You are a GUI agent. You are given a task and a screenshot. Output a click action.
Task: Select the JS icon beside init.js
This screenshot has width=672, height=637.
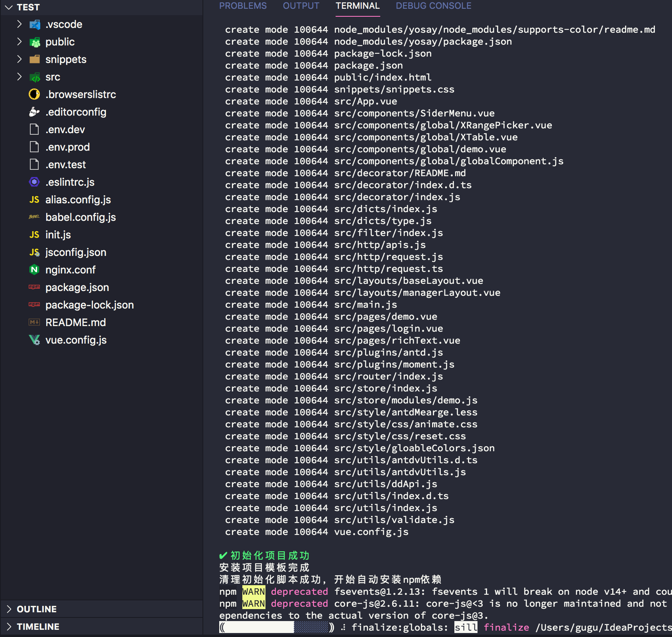pyautogui.click(x=35, y=235)
